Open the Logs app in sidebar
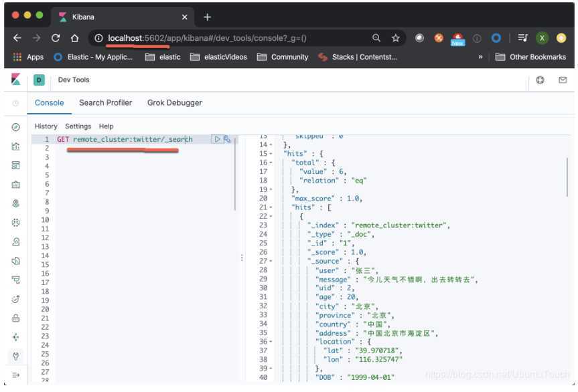 (x=16, y=261)
